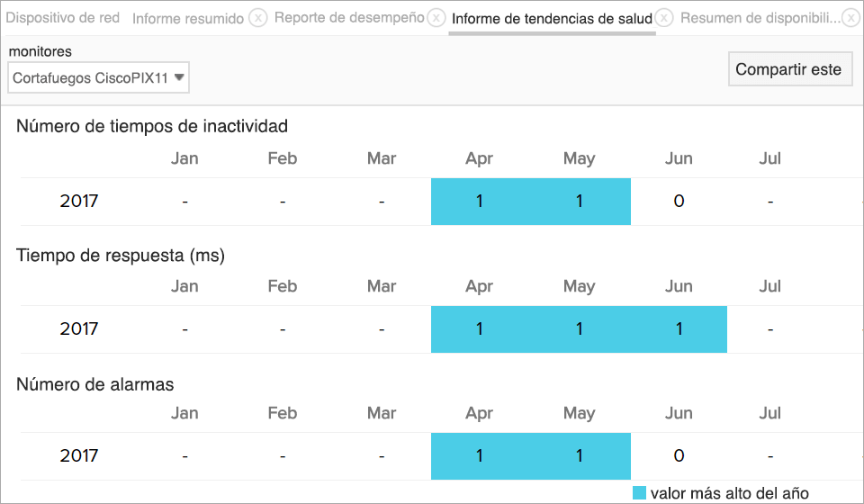Switch to the Reporte de desempeño tab
Screen dimensions: 864x504
pyautogui.click(x=348, y=18)
